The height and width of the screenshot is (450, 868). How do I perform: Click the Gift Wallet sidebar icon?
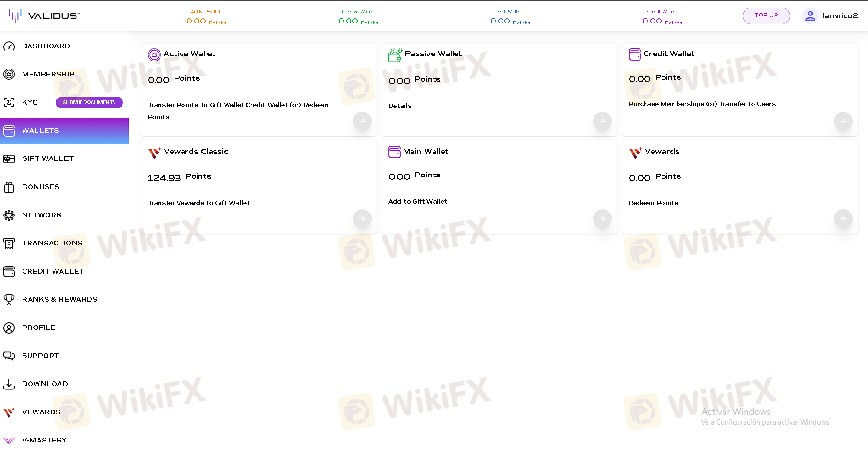(9, 159)
